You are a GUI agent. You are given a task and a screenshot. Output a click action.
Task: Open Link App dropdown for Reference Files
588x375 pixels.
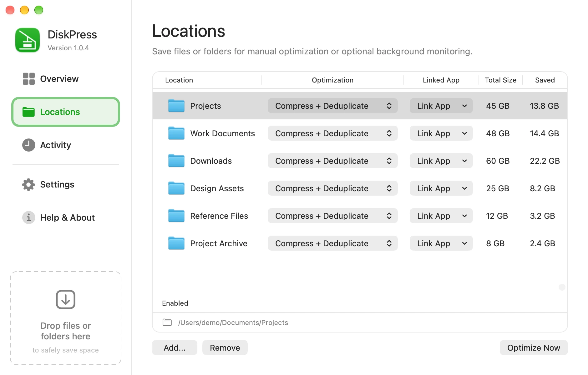(441, 216)
